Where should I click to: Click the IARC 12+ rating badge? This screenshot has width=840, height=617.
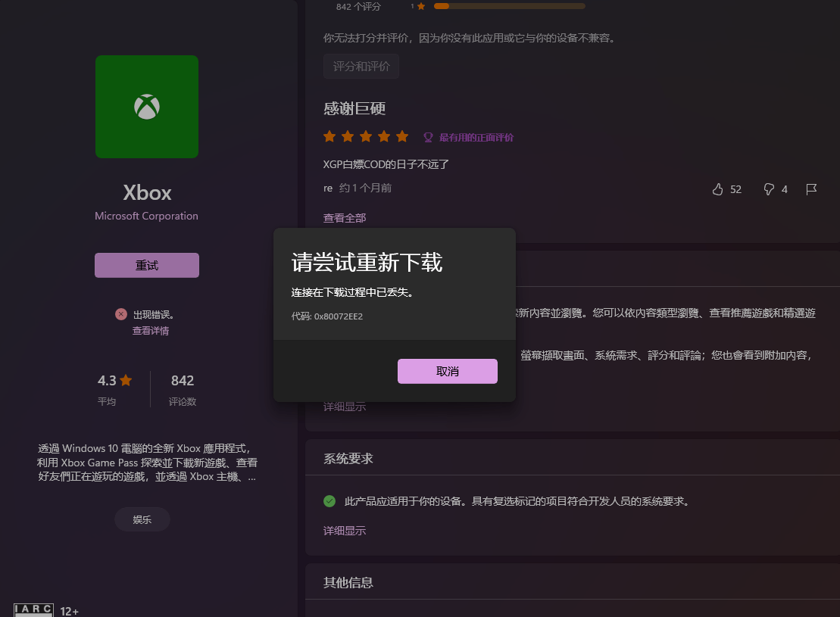46,611
